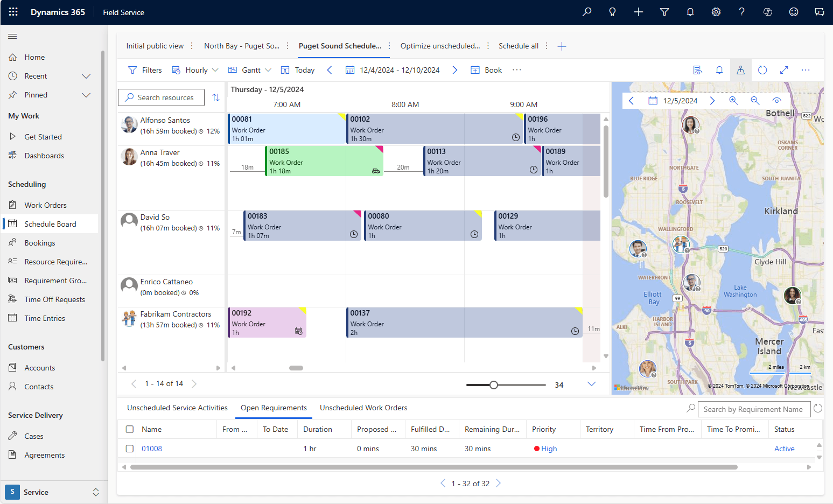Toggle map layer visibility with the eye icon
This screenshot has width=833, height=504.
coord(777,100)
